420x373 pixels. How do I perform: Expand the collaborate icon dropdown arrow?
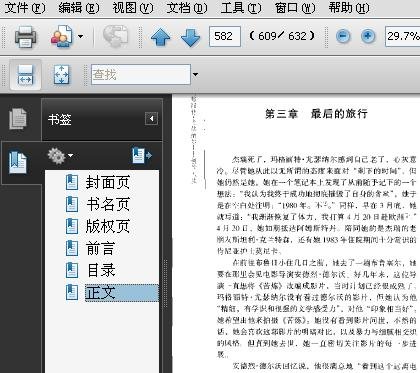click(80, 36)
